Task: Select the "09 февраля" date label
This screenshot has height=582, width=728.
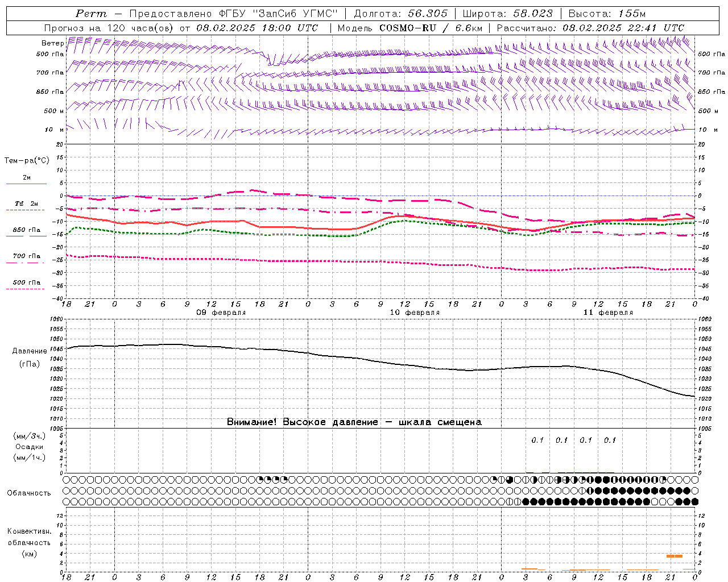Action: pyautogui.click(x=221, y=313)
